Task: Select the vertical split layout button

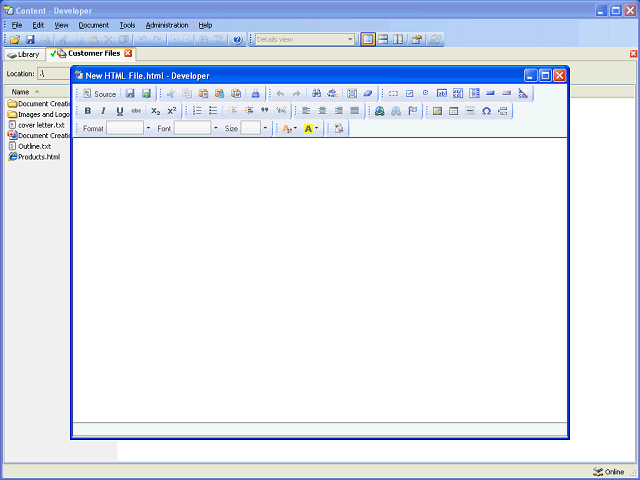Action: (x=398, y=40)
